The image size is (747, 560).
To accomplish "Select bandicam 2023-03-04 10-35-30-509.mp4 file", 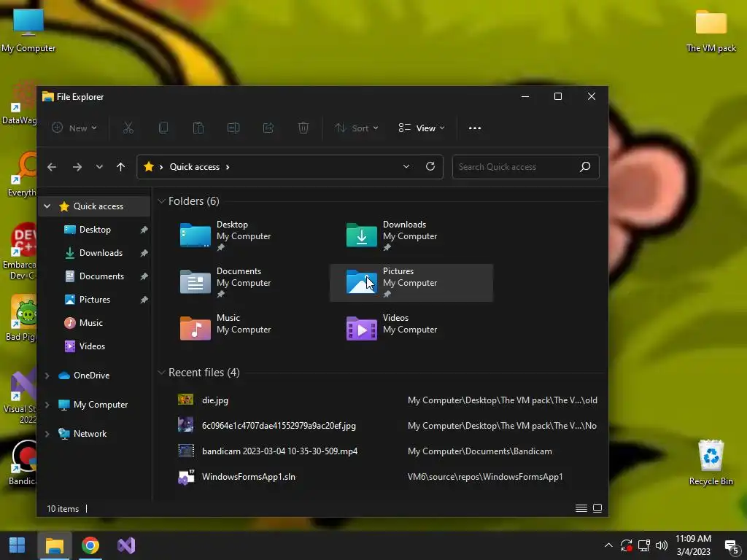I will tap(279, 451).
